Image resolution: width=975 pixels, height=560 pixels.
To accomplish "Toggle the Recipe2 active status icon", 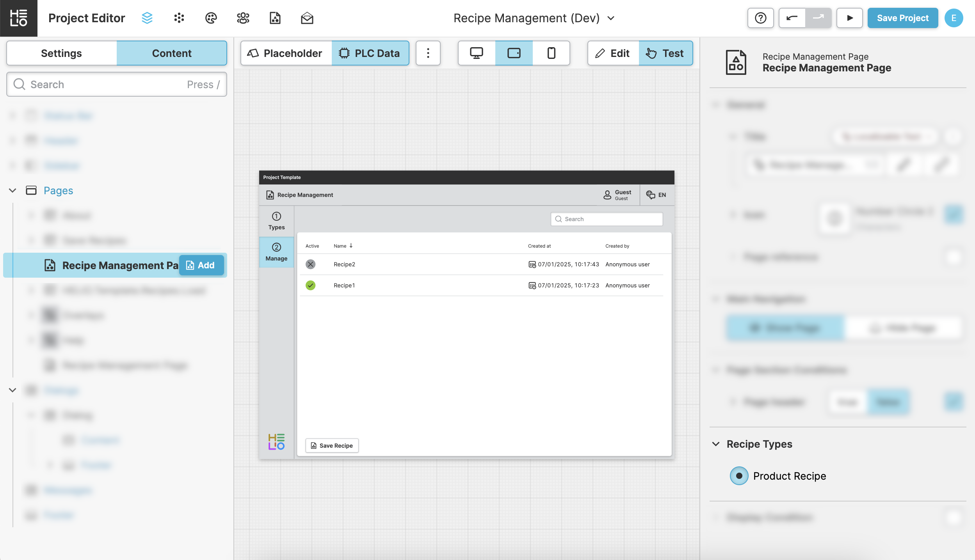I will pyautogui.click(x=310, y=264).
